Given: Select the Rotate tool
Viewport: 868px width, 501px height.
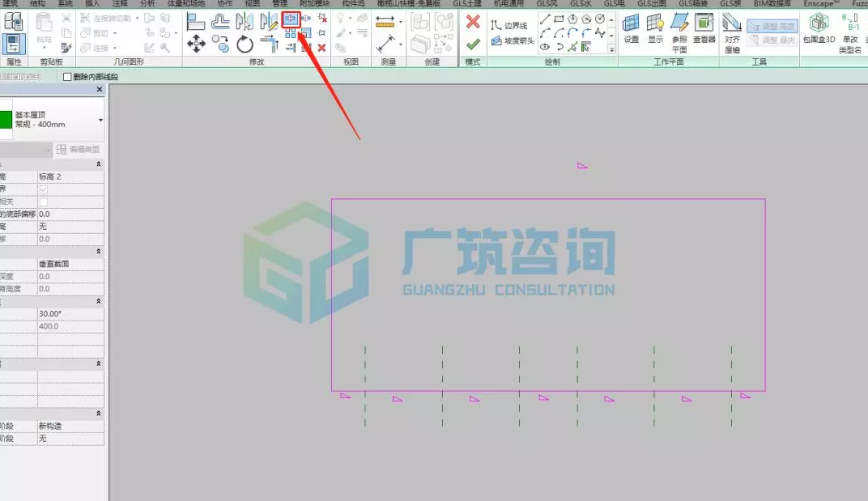Looking at the screenshot, I should pos(245,44).
